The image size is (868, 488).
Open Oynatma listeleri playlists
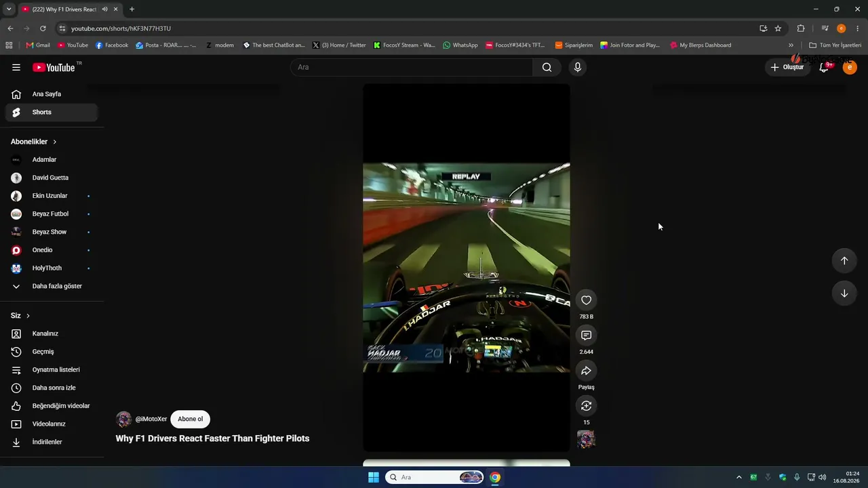(52, 370)
